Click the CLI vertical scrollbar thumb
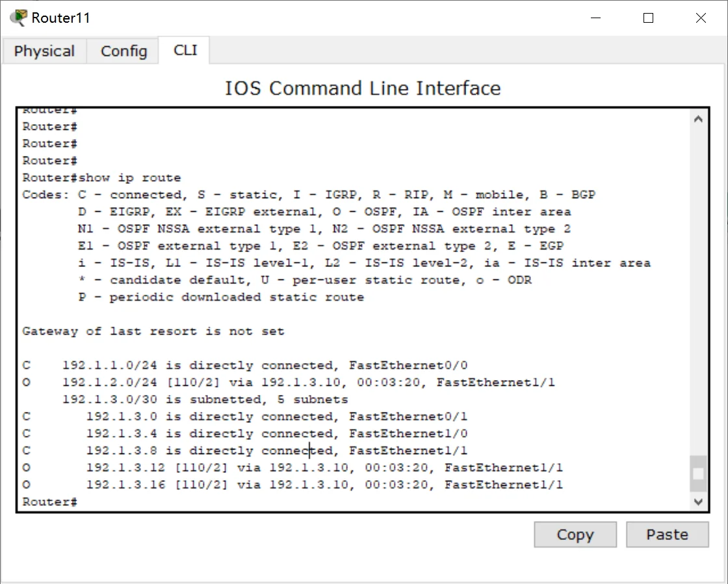Image resolution: width=728 pixels, height=584 pixels. [698, 474]
